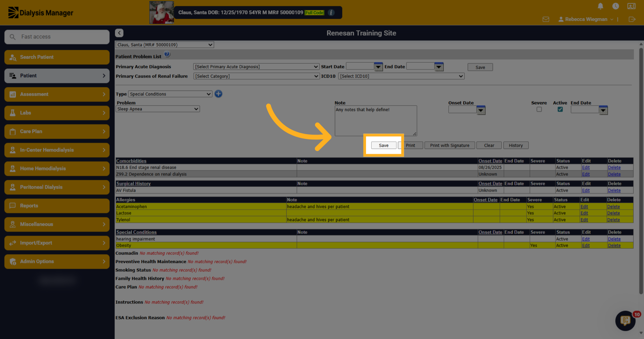Click the Fast access search field
The width and height of the screenshot is (644, 339).
pyautogui.click(x=57, y=37)
